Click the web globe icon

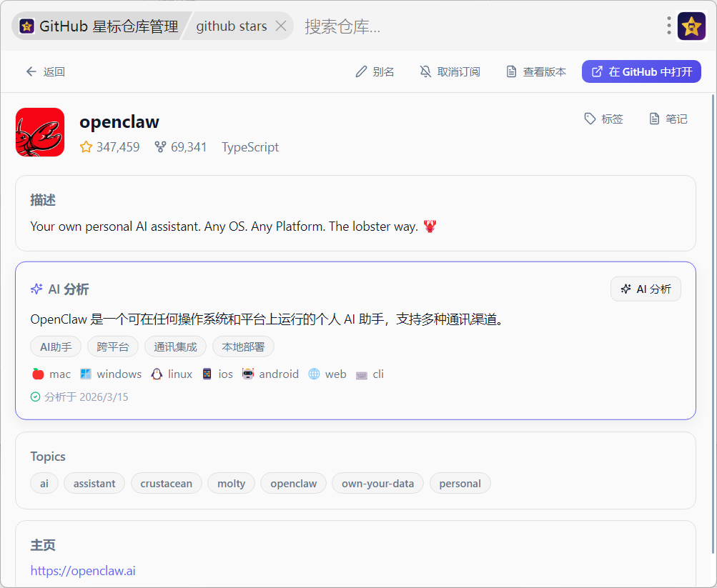click(x=314, y=374)
